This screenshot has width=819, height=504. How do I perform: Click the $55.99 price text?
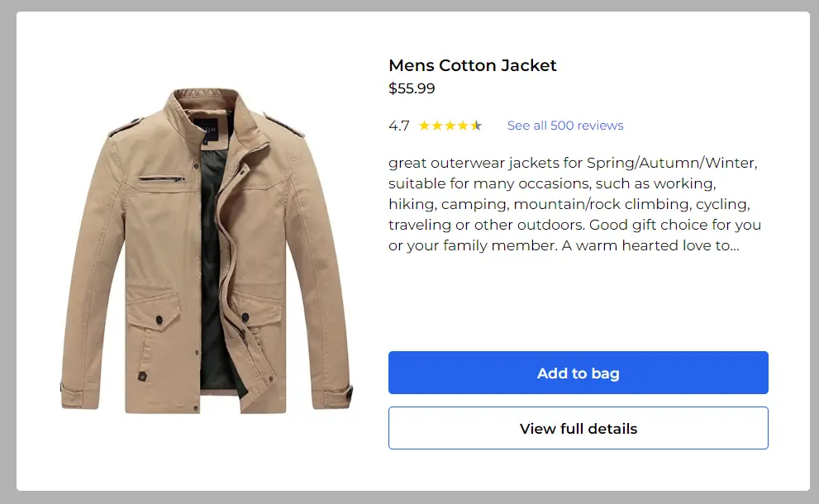click(412, 88)
